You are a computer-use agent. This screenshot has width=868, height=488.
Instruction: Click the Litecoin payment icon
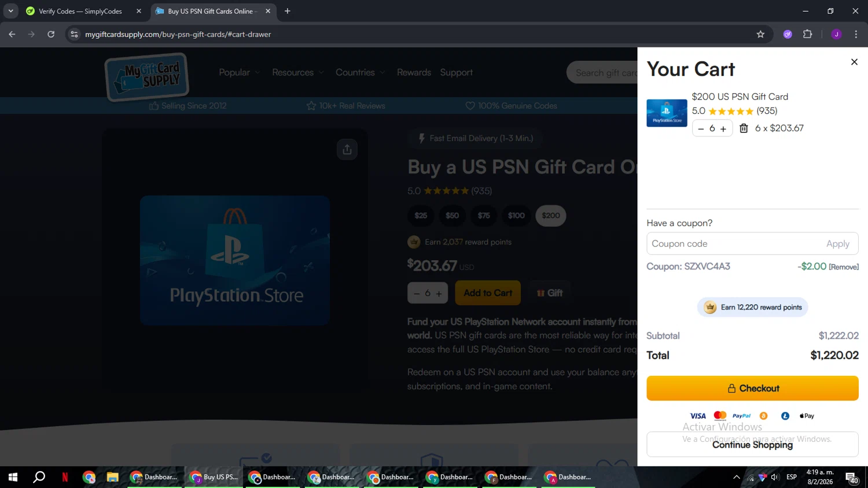(785, 416)
